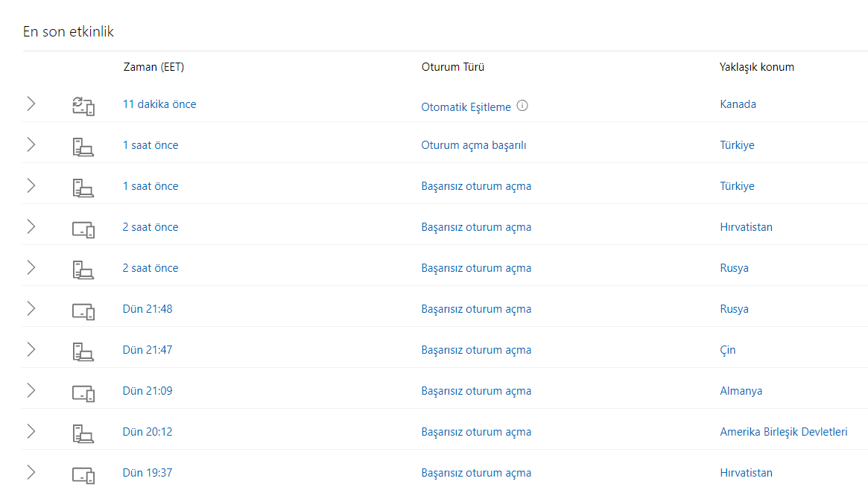868x490 pixels.
Task: Click info icon beside Otomatik Eşitleme
Action: (x=522, y=106)
